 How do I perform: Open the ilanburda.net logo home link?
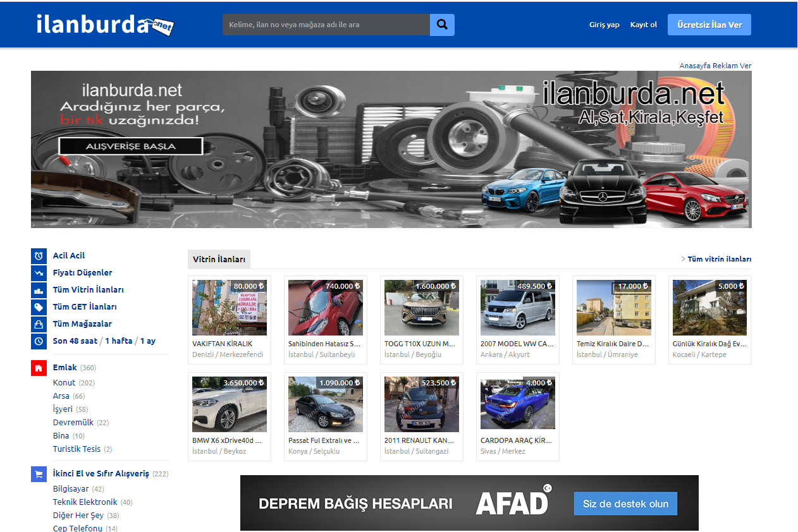(104, 24)
